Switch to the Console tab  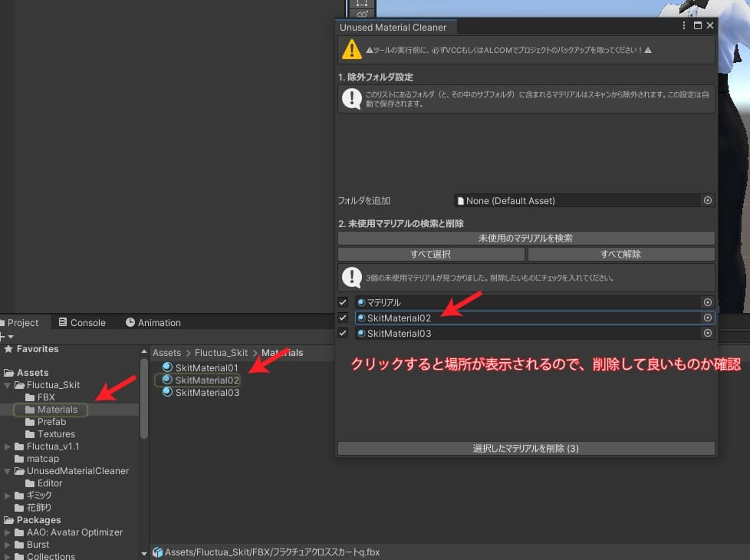(82, 323)
